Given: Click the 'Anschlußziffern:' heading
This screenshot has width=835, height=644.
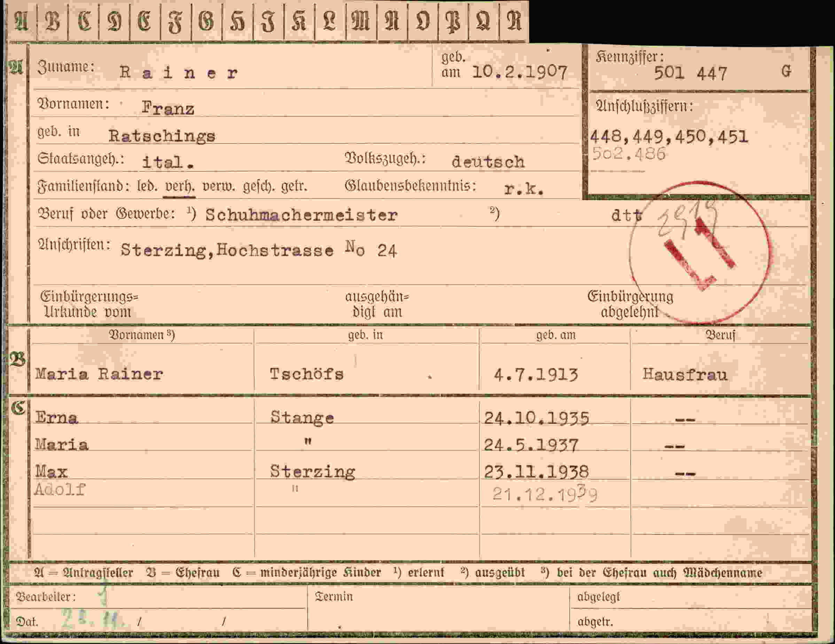Looking at the screenshot, I should 644,106.
